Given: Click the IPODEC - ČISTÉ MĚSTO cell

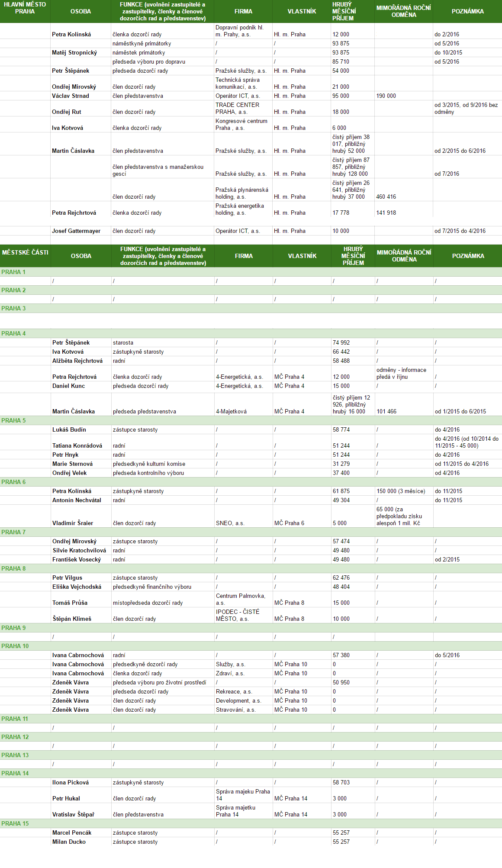Looking at the screenshot, I should 238,615.
